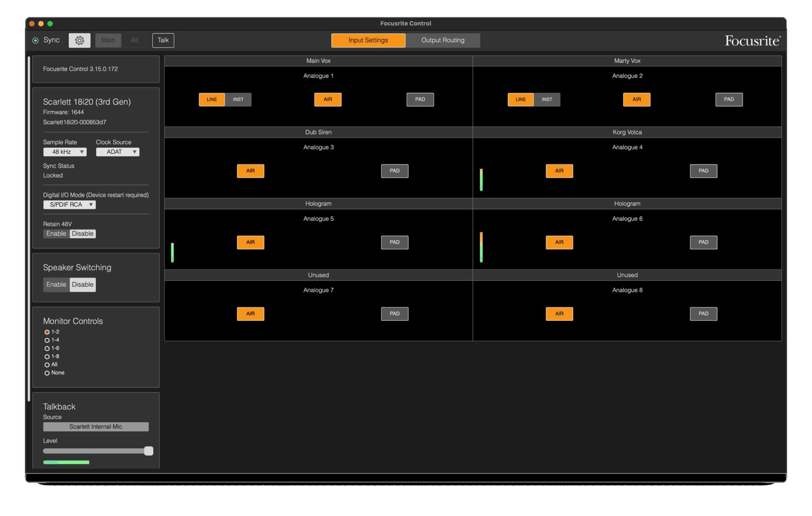Set Marty Vox input to LINE

pos(520,99)
